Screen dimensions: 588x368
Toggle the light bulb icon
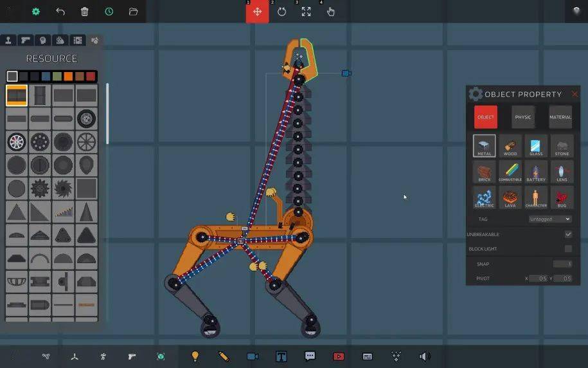click(x=195, y=356)
